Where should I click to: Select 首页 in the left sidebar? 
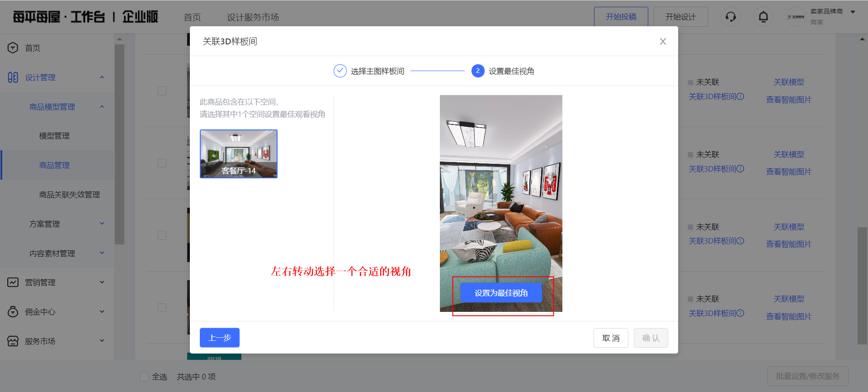pos(33,48)
